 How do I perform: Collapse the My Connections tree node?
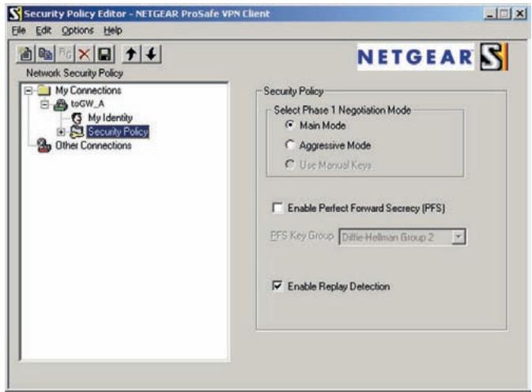click(x=28, y=91)
